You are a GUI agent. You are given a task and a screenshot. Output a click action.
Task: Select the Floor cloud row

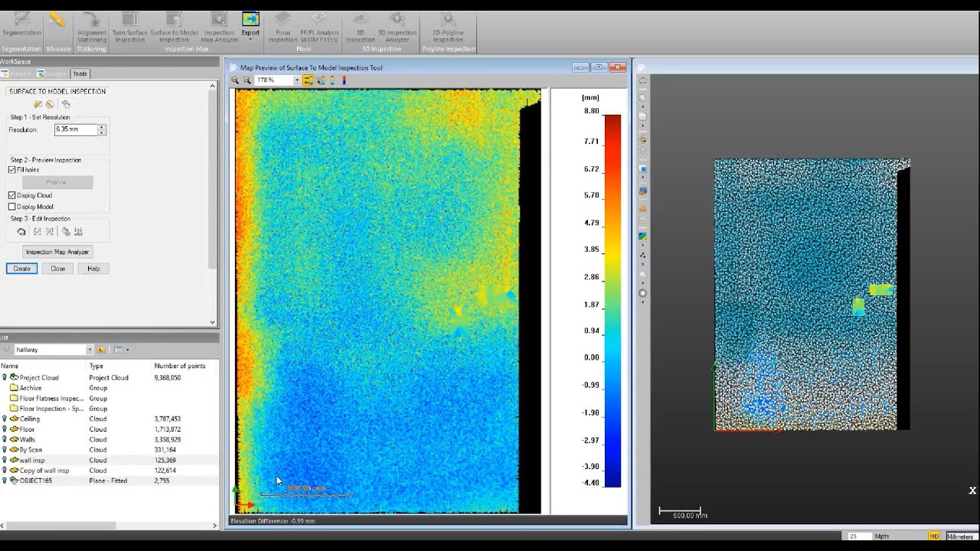coord(109,429)
